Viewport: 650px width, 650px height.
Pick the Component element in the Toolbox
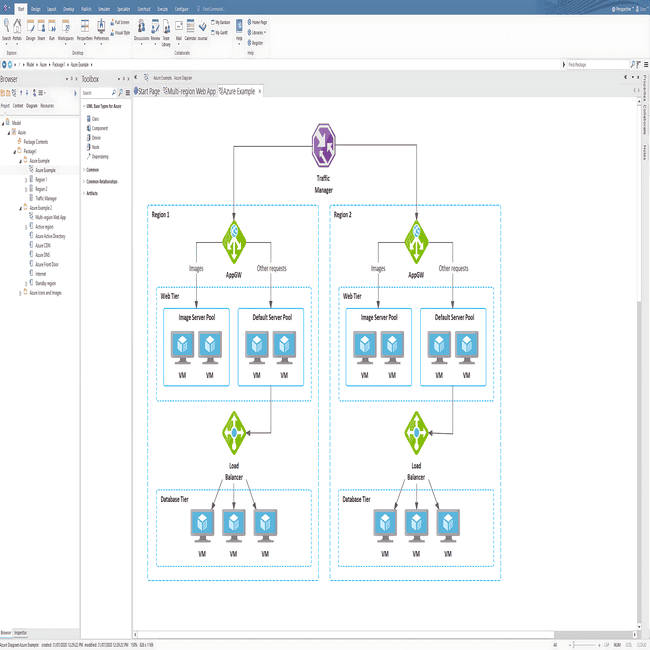point(97,129)
